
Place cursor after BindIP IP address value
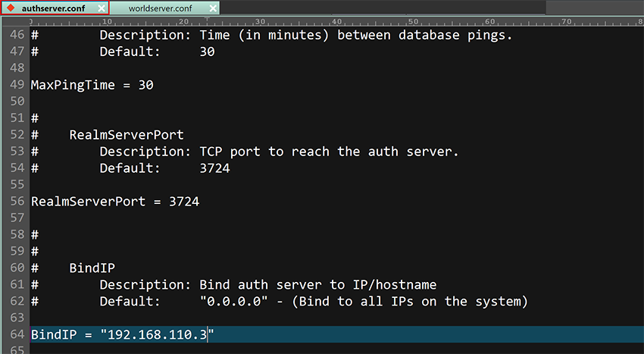(208, 334)
